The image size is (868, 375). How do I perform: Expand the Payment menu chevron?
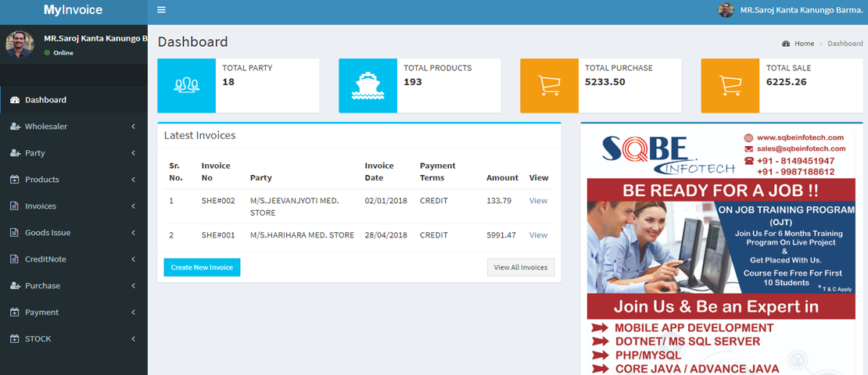(x=134, y=312)
